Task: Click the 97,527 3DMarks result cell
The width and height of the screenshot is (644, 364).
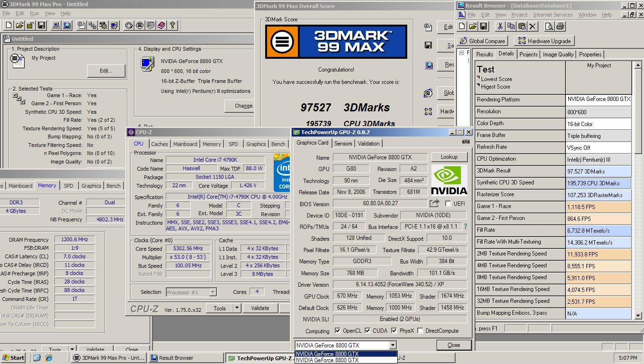Action: point(599,171)
